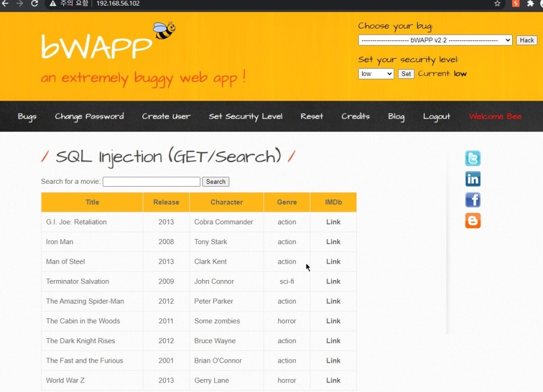This screenshot has width=543, height=392.
Task: Open the Twitter social icon
Action: pyautogui.click(x=473, y=159)
